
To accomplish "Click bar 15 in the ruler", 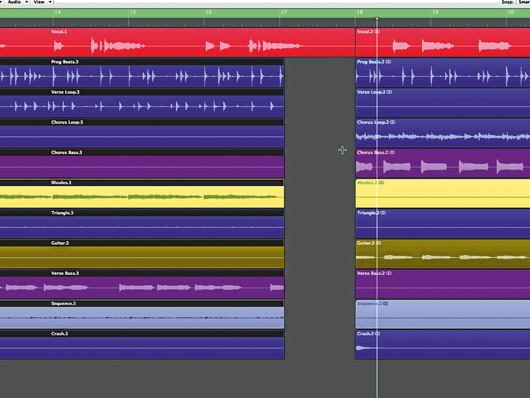I will (x=133, y=12).
